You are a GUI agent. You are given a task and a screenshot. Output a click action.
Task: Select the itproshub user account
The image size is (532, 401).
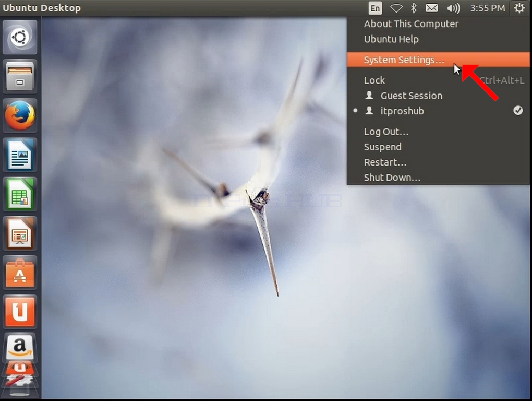(438, 111)
